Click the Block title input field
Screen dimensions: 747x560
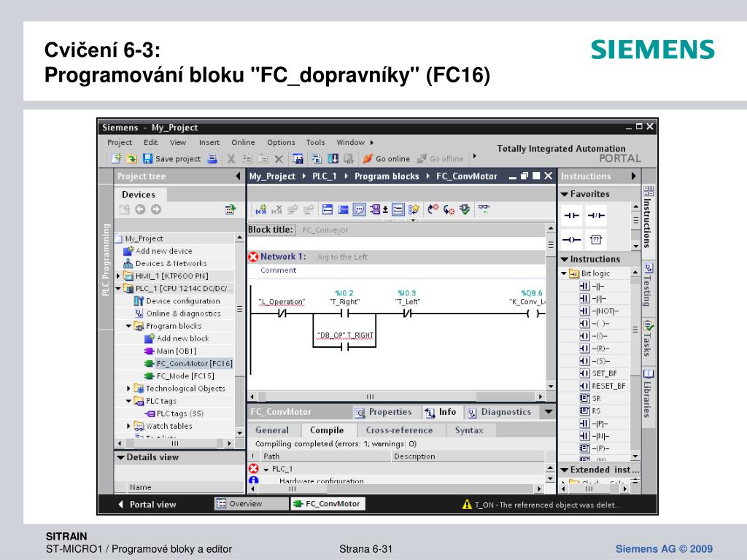click(x=422, y=230)
